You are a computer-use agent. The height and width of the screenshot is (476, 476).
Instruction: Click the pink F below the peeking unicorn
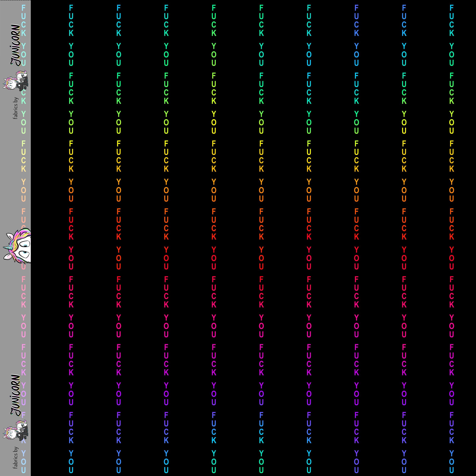tap(23, 279)
